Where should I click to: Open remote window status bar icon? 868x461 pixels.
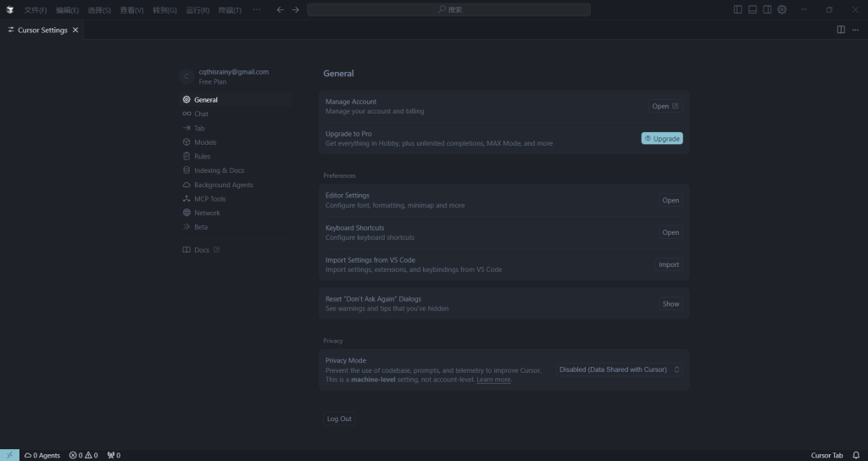pos(9,455)
